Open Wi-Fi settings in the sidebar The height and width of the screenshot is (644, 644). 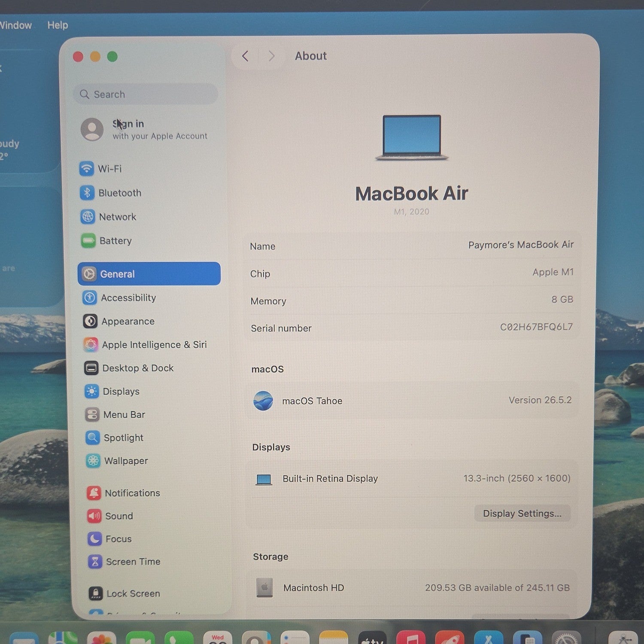point(101,169)
